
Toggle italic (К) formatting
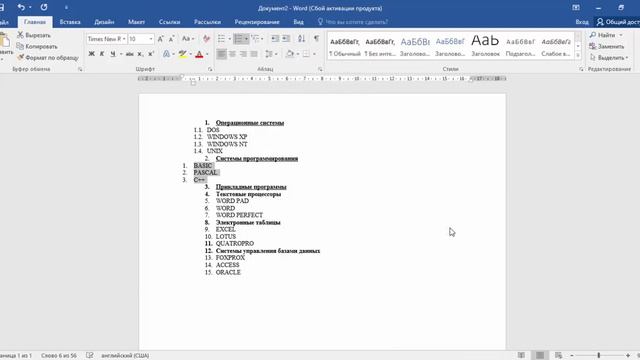102,54
